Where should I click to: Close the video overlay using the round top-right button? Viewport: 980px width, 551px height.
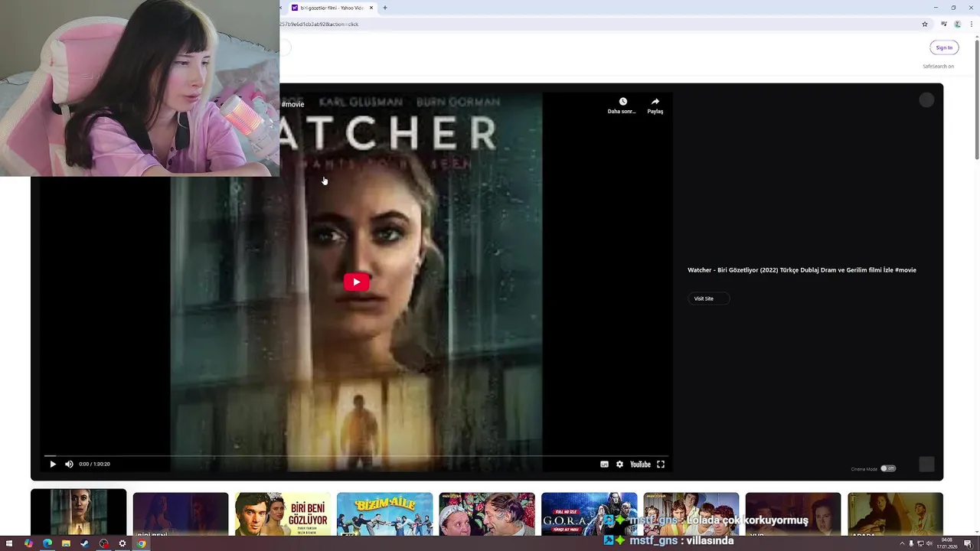(x=926, y=100)
